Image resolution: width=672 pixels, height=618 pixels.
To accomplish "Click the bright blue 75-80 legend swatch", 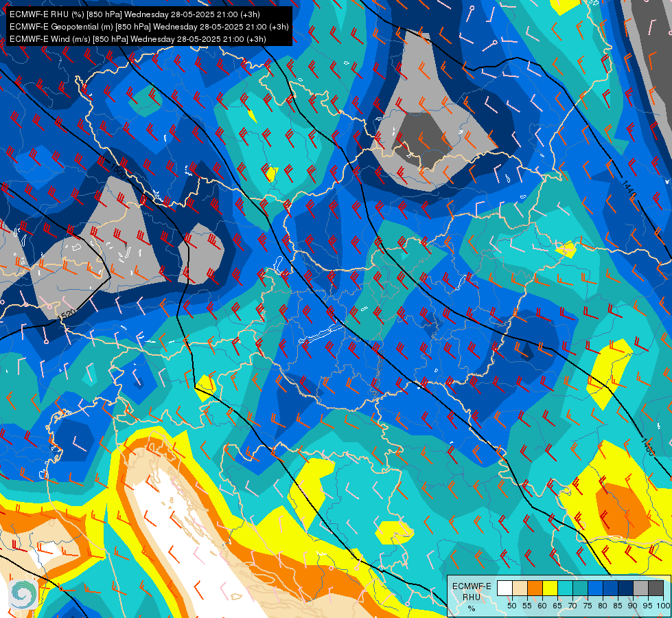I will pyautogui.click(x=595, y=588).
